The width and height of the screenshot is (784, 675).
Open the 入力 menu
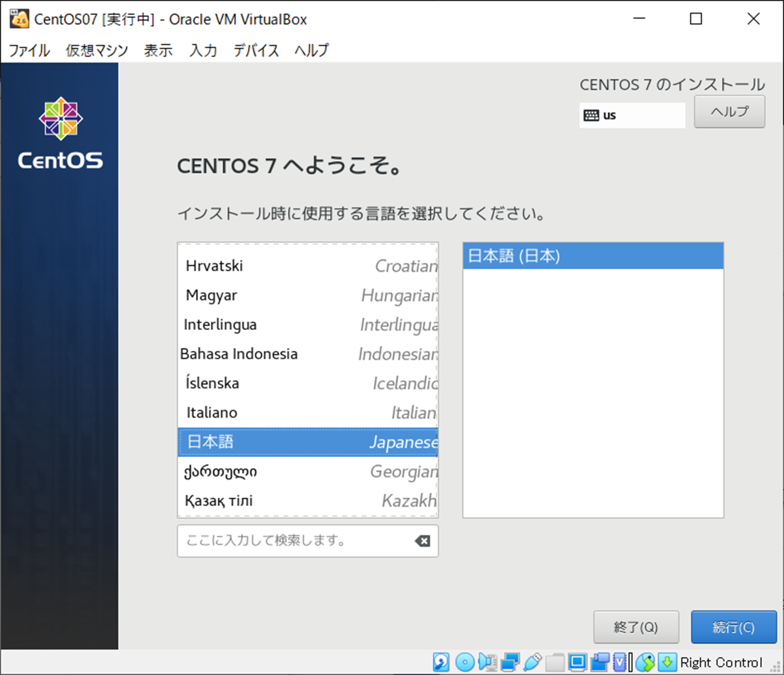[203, 50]
